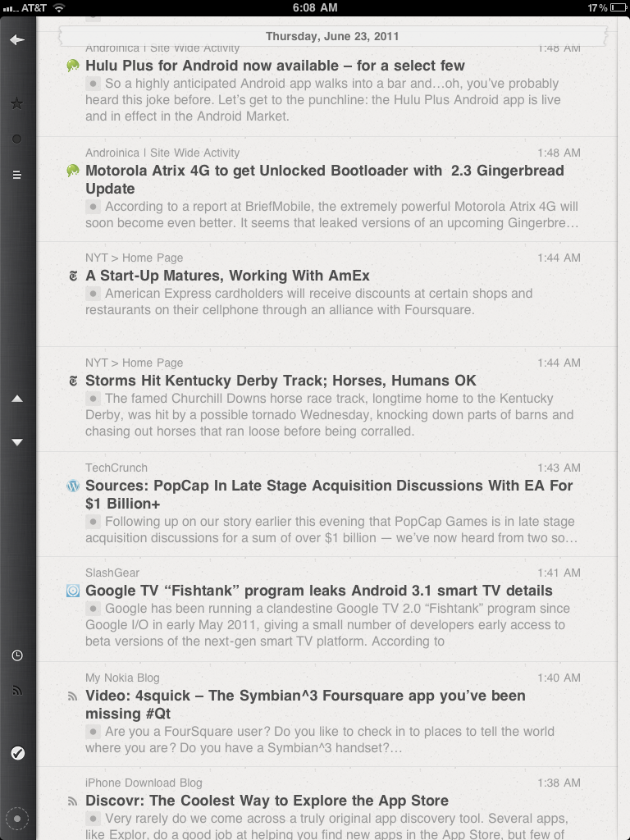Tap 1:48 AM on the Motorola Atrix article

pyautogui.click(x=559, y=153)
